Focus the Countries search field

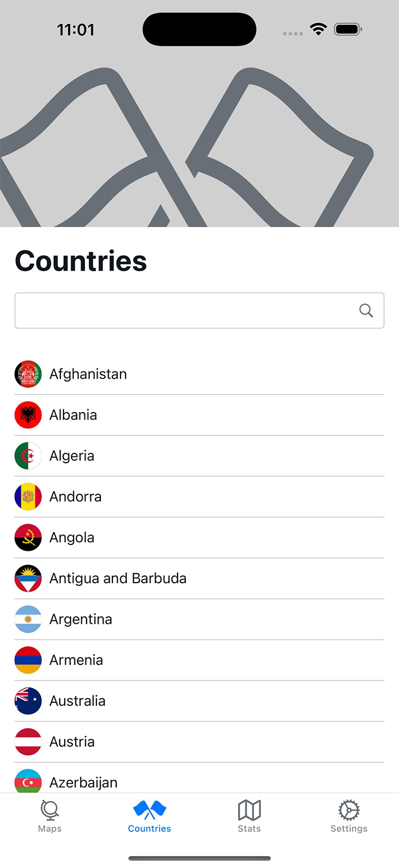click(x=200, y=311)
